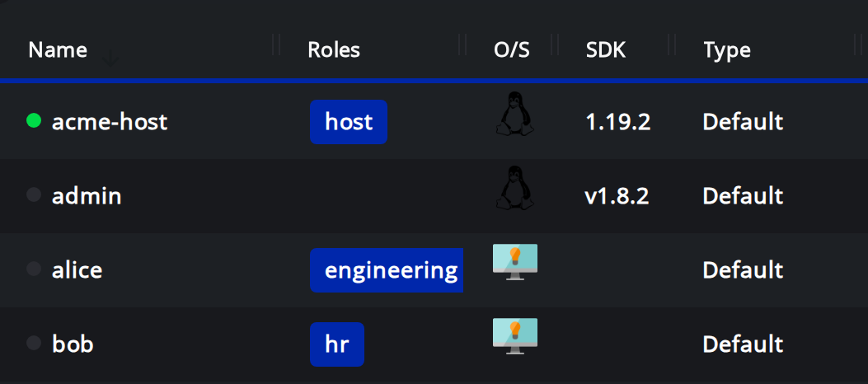
Task: Select the acme-host name
Action: 110,122
